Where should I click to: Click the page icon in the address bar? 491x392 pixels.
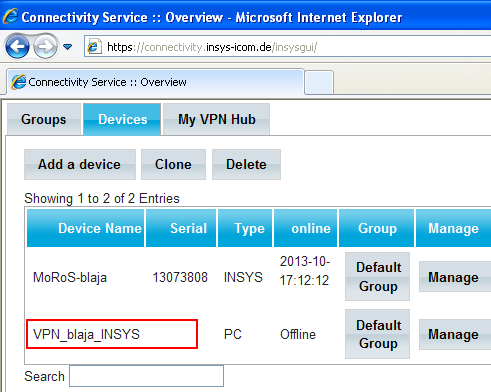(94, 47)
